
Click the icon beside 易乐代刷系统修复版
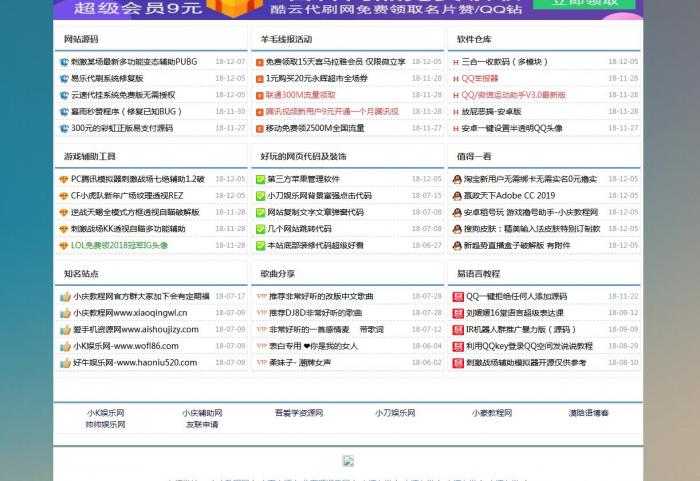(64, 78)
